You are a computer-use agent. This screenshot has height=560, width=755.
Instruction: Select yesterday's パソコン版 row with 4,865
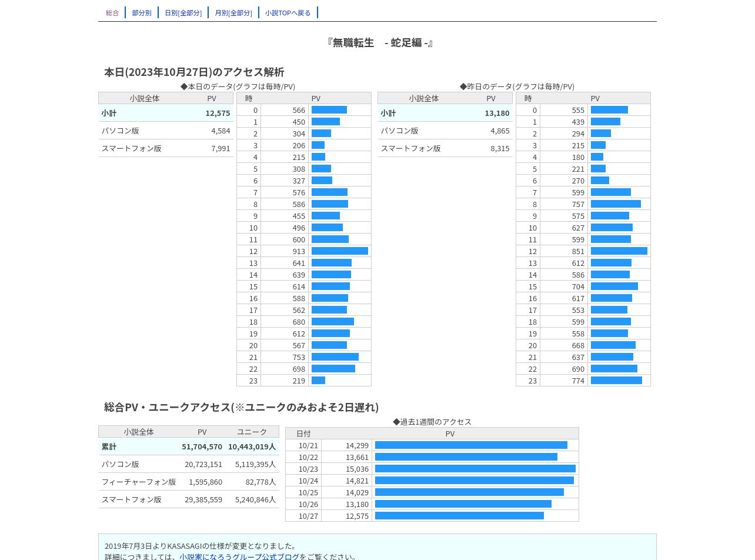point(445,131)
